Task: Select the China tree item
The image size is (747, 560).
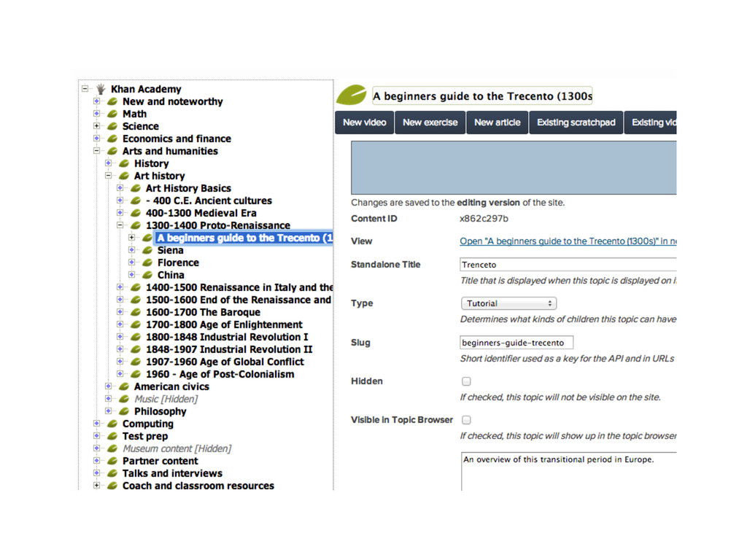Action: [x=171, y=275]
